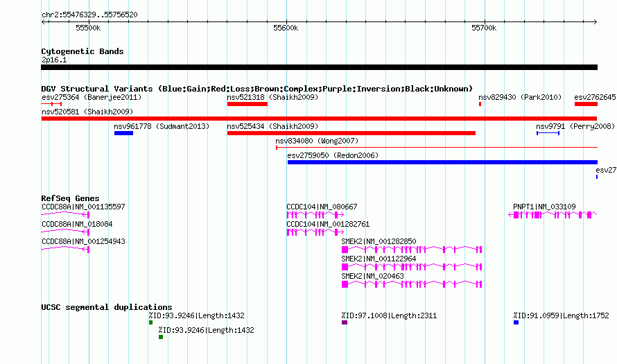
Task: Click the blue esv2759050 gain bar
Action: coord(442,162)
